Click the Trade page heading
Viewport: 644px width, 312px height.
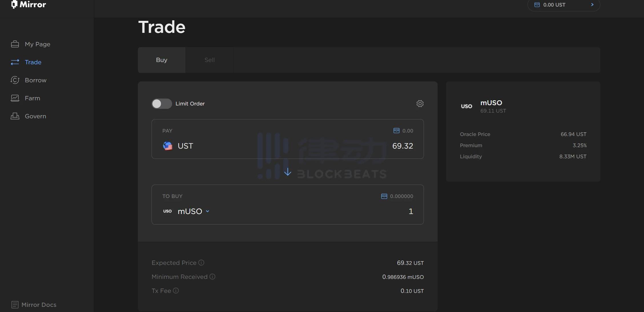(162, 27)
